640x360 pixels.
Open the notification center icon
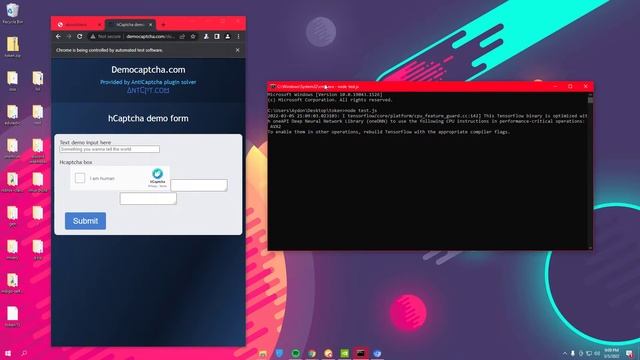click(630, 353)
